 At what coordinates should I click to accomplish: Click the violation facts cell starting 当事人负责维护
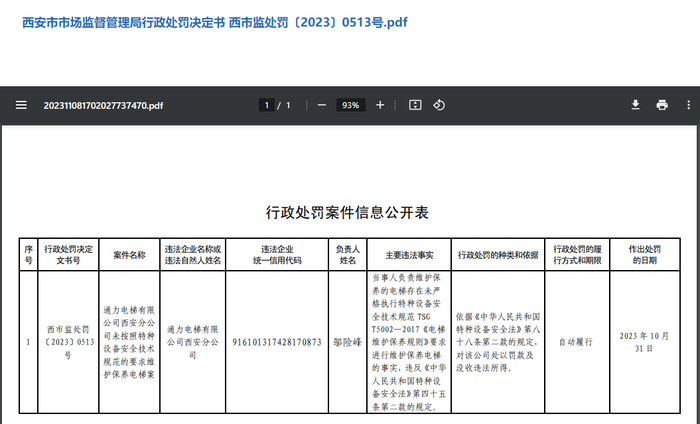409,342
